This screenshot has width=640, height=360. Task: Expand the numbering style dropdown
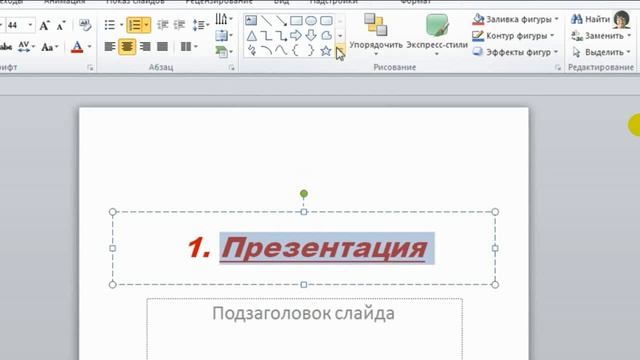[147, 25]
